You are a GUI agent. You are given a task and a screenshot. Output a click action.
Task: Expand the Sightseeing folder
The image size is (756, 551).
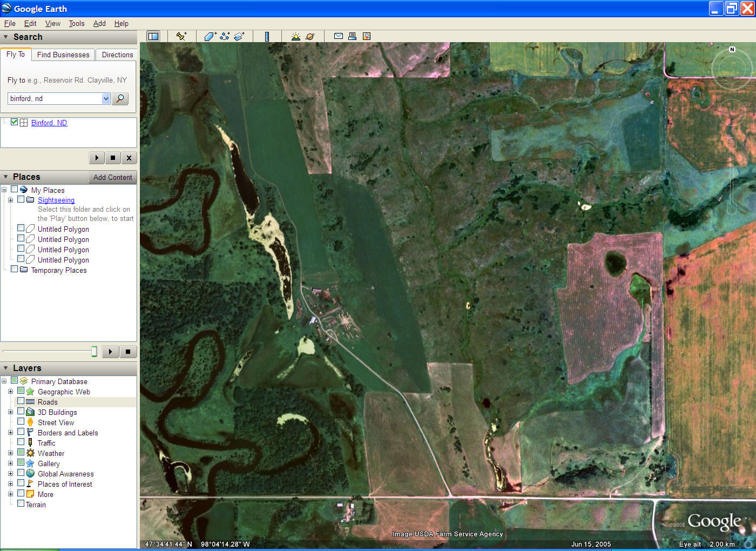coord(10,200)
